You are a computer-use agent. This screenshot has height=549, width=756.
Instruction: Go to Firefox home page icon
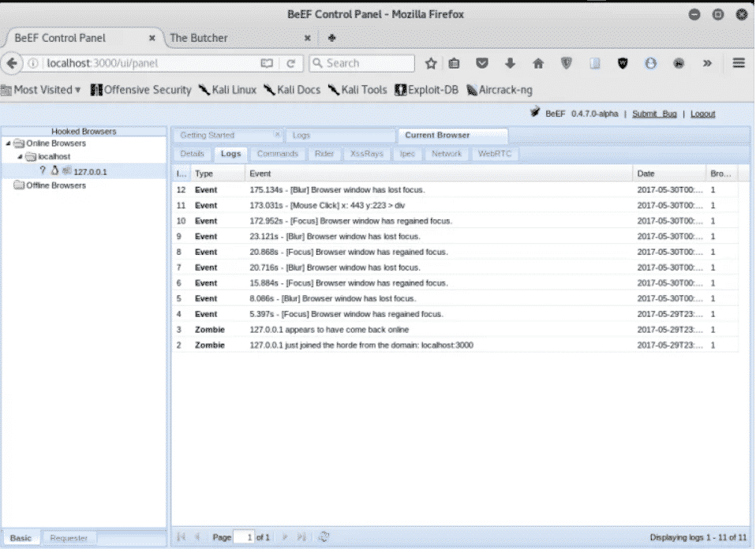538,64
